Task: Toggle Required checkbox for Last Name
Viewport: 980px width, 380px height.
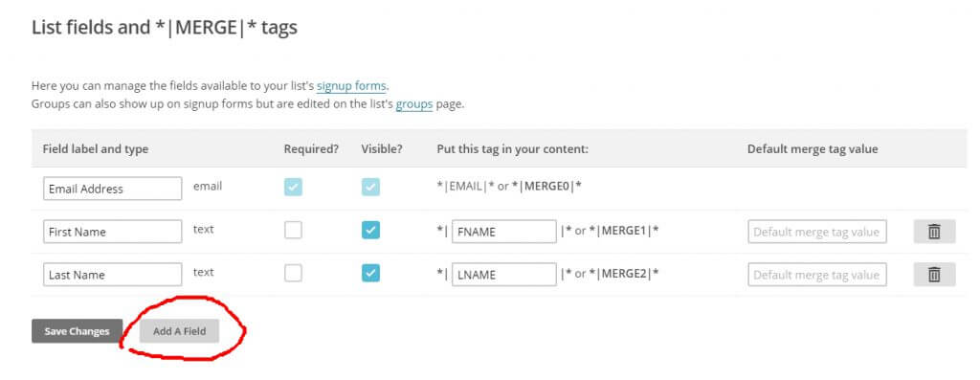Action: click(x=293, y=273)
